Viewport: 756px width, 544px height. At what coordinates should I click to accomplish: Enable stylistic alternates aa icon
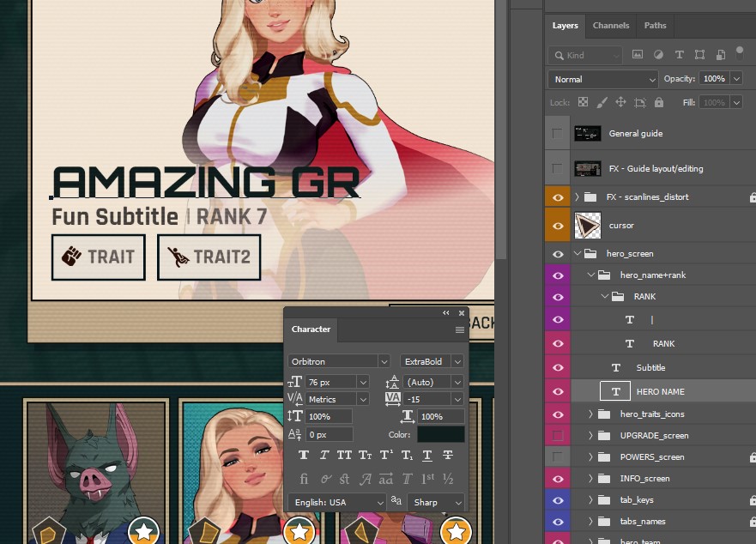[385, 479]
